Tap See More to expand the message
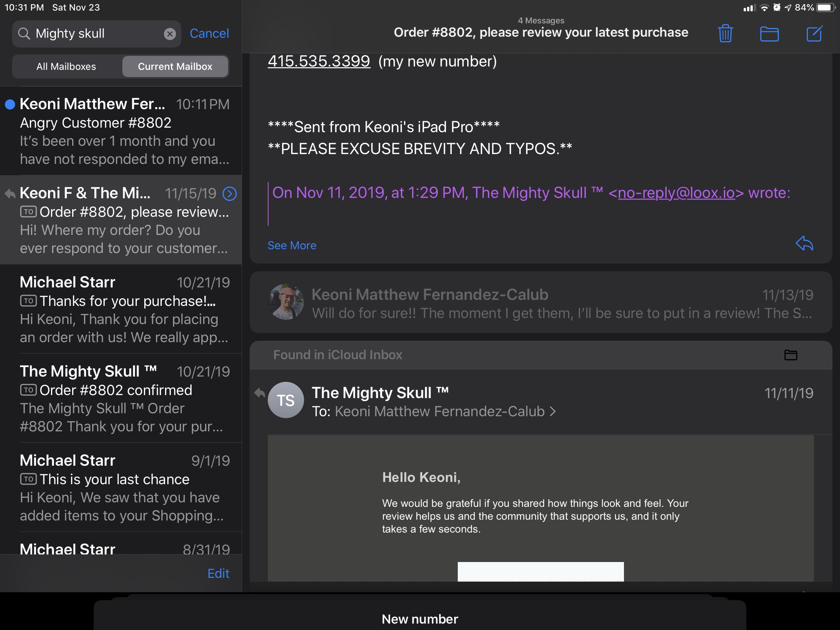Viewport: 840px width, 630px height. pyautogui.click(x=292, y=246)
